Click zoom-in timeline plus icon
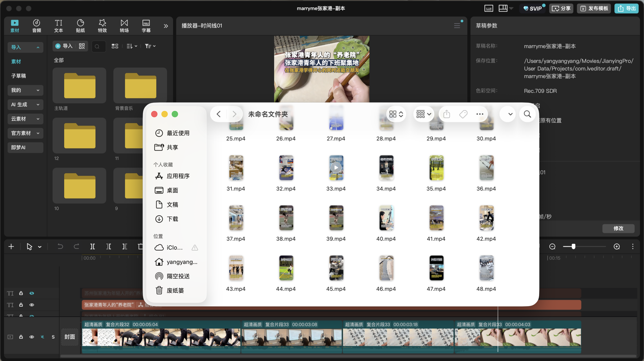The height and width of the screenshot is (361, 644). 617,247
